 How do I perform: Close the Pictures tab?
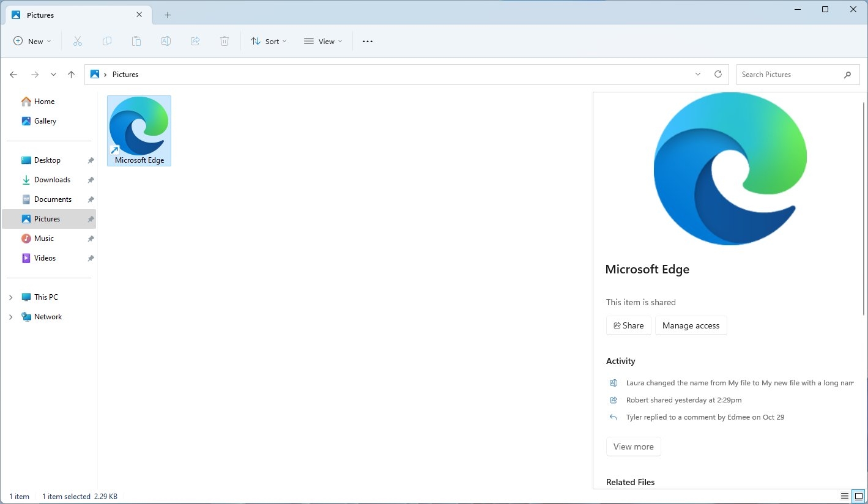tap(139, 15)
